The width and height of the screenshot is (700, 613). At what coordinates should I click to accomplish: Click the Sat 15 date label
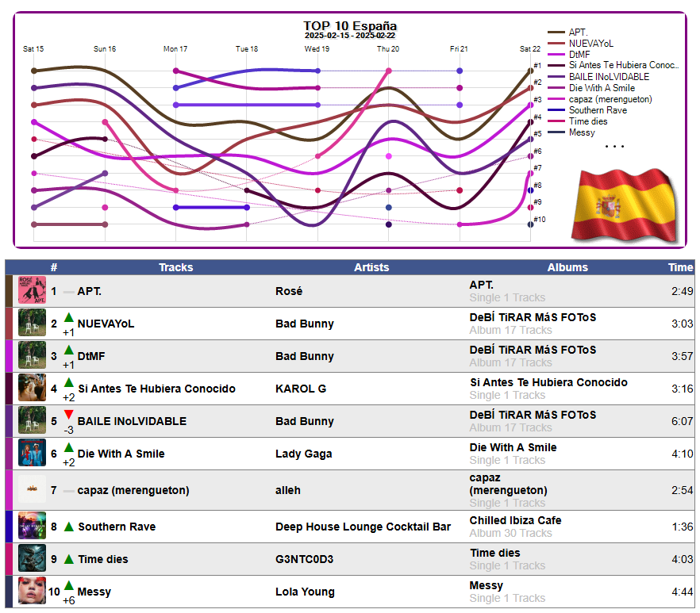33,48
